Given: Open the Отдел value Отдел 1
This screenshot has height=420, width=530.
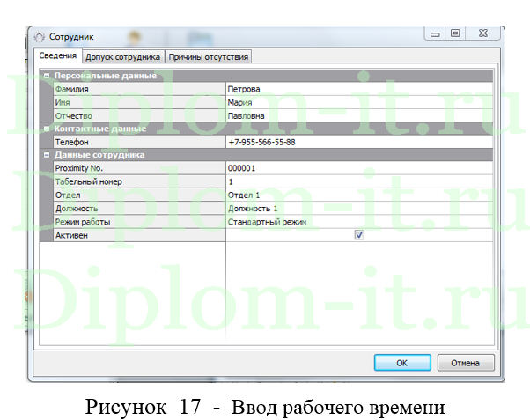Looking at the screenshot, I should click(359, 195).
